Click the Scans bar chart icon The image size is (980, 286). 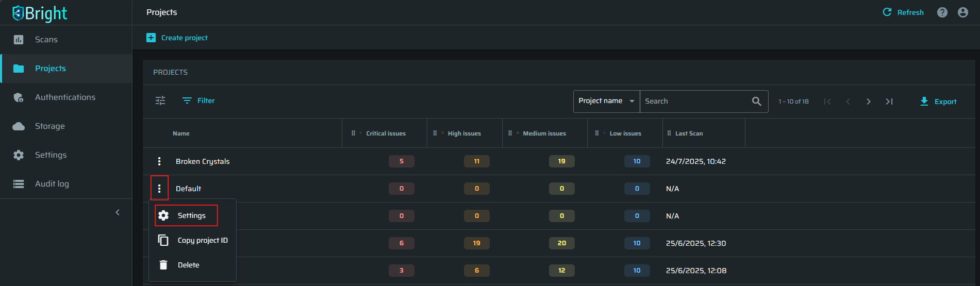pyautogui.click(x=19, y=40)
